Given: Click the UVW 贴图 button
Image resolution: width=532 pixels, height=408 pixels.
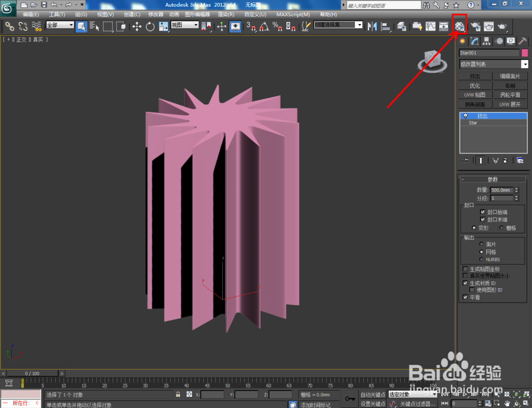Looking at the screenshot, I should 475,95.
